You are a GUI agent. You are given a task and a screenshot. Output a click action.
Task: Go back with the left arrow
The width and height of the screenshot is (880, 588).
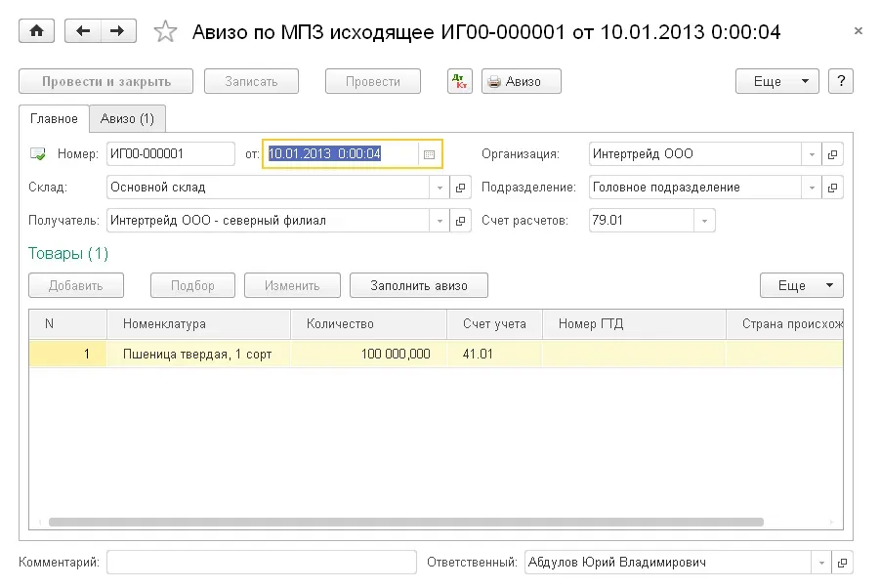pyautogui.click(x=83, y=31)
